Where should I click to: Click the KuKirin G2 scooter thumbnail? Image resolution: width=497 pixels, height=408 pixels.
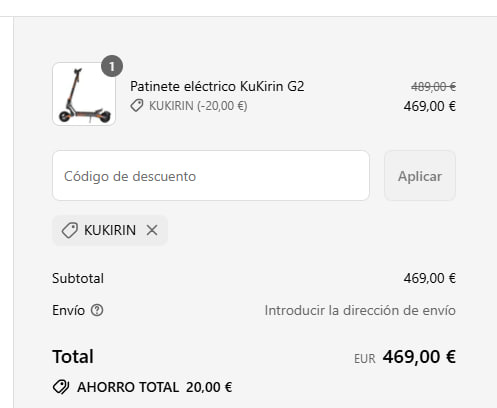(84, 94)
